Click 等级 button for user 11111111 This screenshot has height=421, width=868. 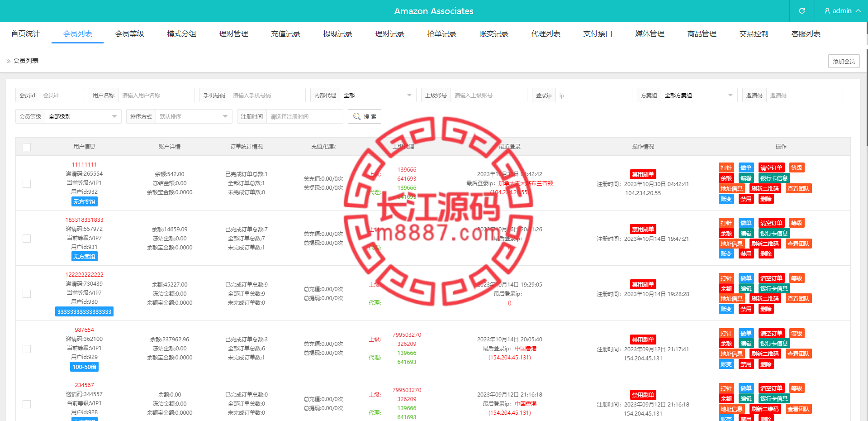[797, 167]
